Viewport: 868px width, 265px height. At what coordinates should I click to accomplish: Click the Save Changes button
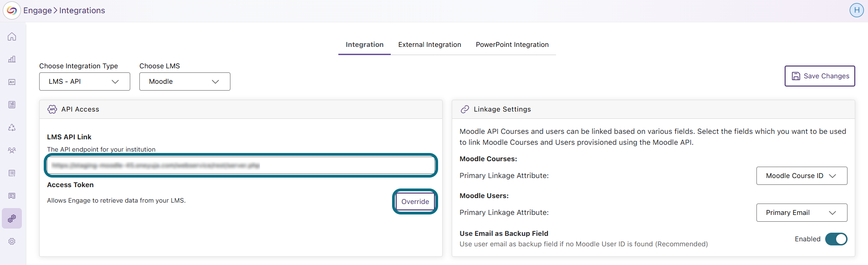[x=820, y=76]
